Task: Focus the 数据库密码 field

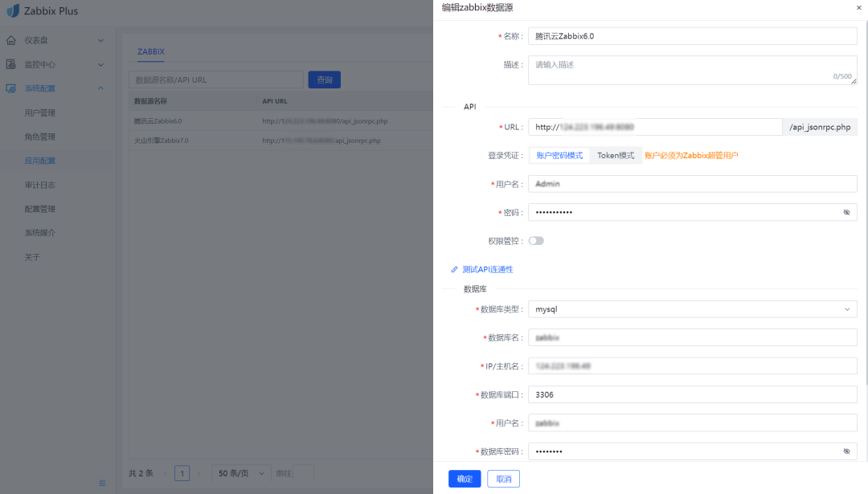Action: coord(693,451)
